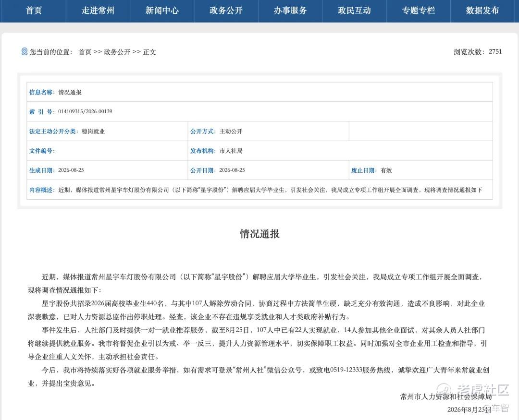Click the 废止日期 value 有效
Screen dimensions: 519x420
pyautogui.click(x=386, y=170)
